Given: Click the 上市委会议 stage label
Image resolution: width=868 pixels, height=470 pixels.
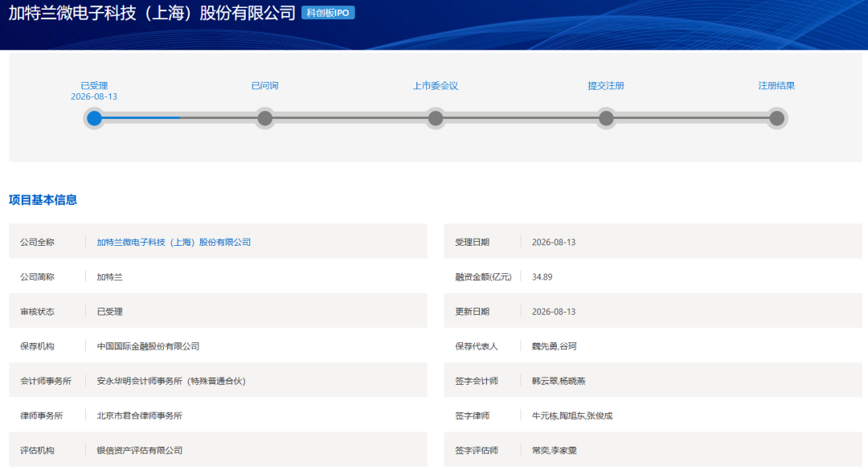Looking at the screenshot, I should (x=436, y=85).
